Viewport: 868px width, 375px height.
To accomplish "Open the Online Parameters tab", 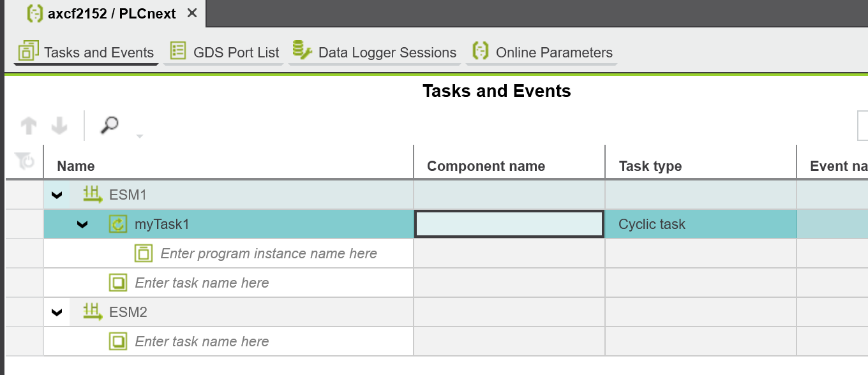I will pos(542,52).
